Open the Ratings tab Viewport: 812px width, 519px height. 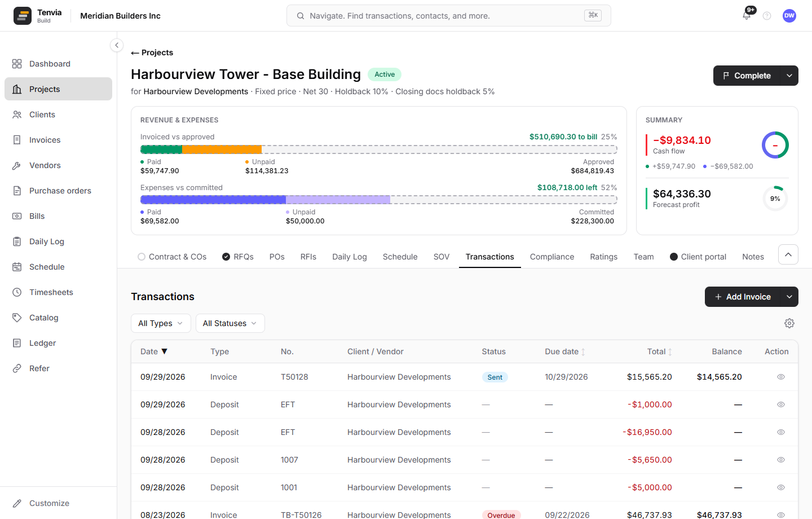pyautogui.click(x=604, y=257)
